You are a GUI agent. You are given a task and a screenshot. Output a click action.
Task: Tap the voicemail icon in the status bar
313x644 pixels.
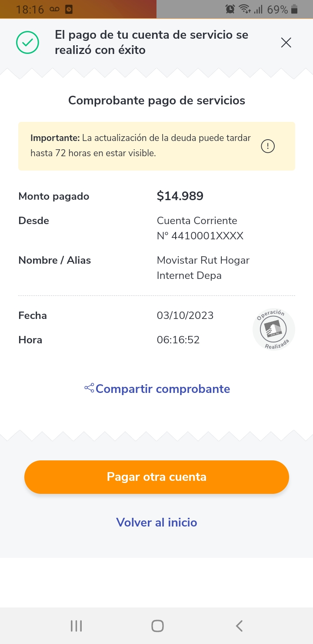click(x=54, y=9)
